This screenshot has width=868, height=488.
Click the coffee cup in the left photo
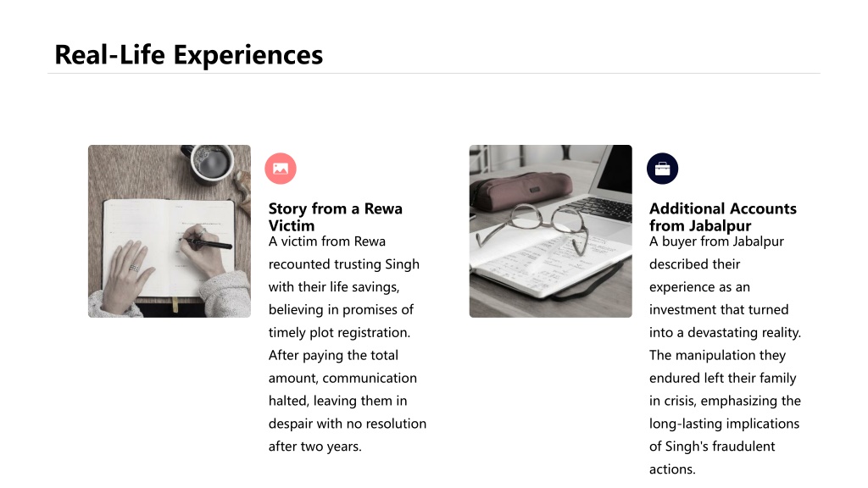point(212,162)
